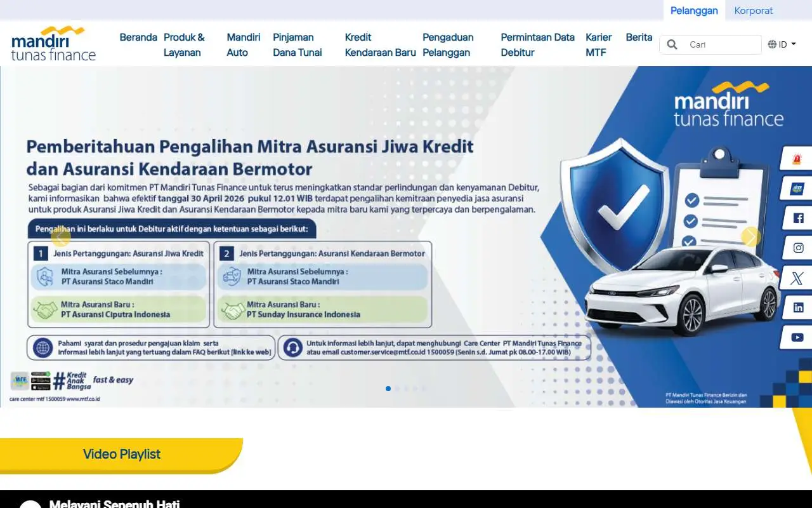Screen dimensions: 812x508
Task: Open the Facebook side link
Action: (797, 218)
